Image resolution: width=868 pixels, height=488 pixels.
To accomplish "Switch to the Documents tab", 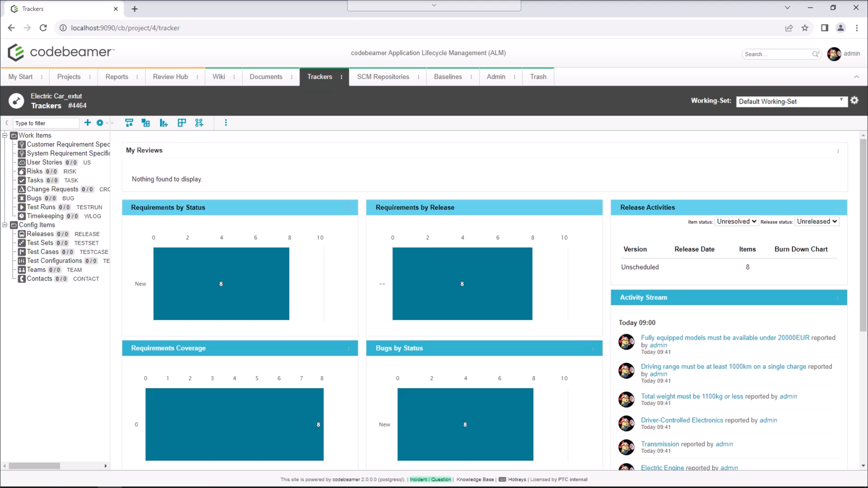I will coord(266,77).
